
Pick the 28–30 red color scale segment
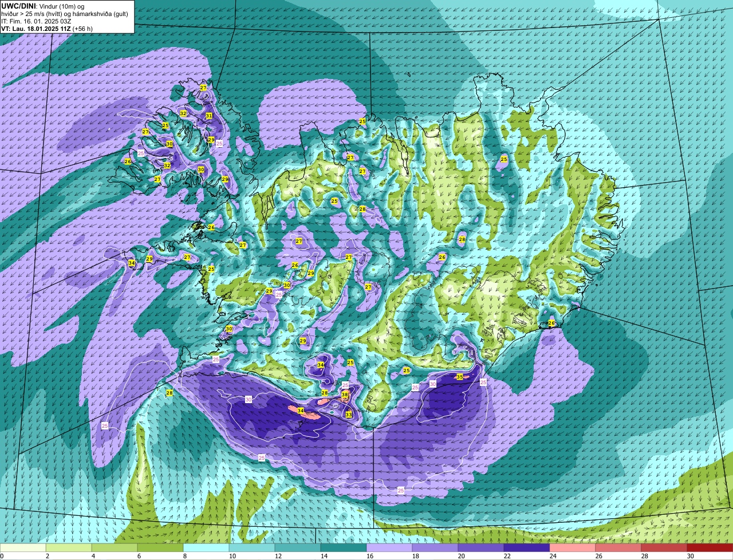pyautogui.click(x=664, y=548)
